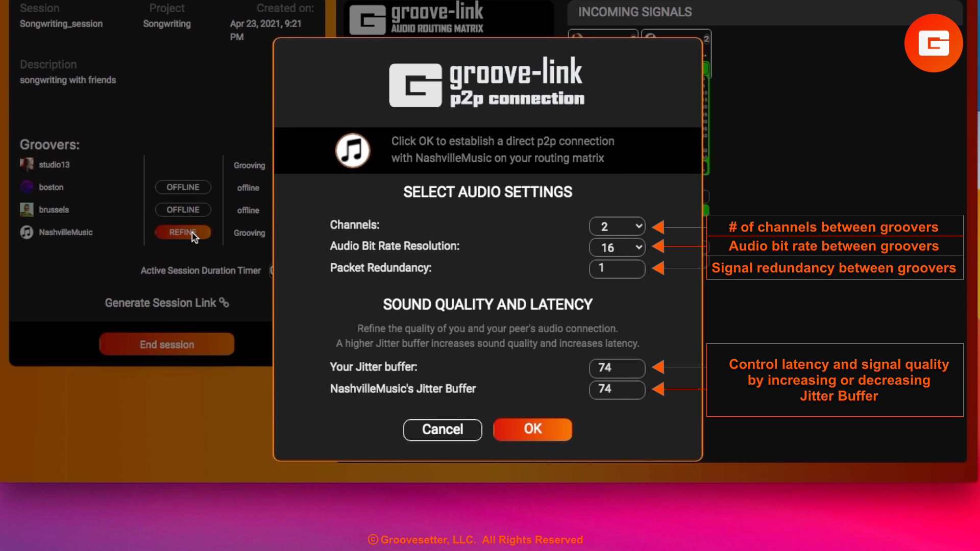This screenshot has width=980, height=551.
Task: Click the chain link icon beside Generate Session Link
Action: [x=224, y=303]
